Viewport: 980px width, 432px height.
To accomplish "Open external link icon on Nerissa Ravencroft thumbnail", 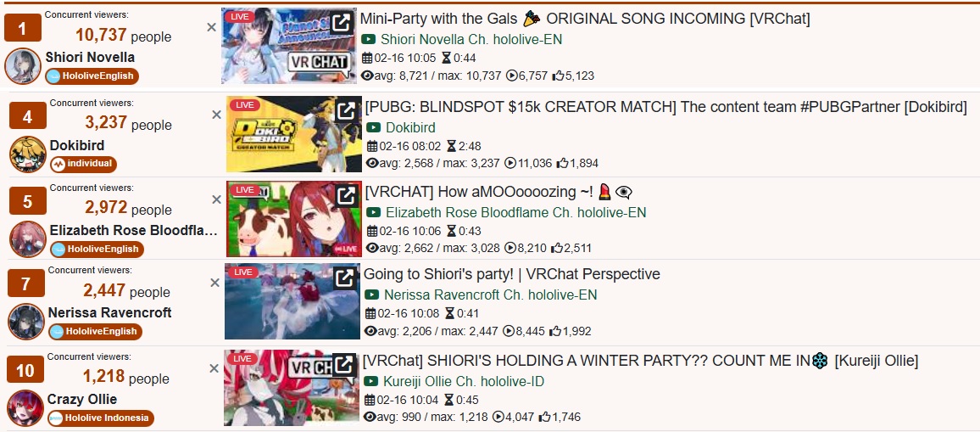I will coord(344,278).
